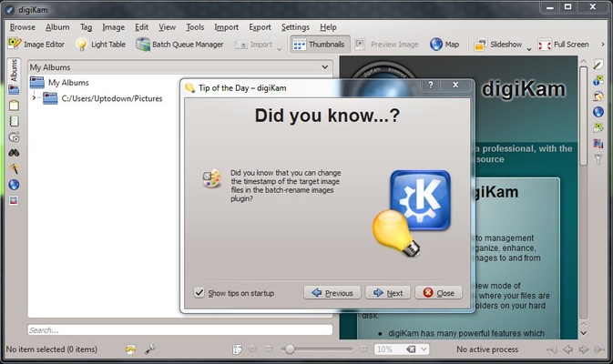Open the Fuzzy search wand icon
The height and width of the screenshot is (364, 613).
(x=14, y=168)
